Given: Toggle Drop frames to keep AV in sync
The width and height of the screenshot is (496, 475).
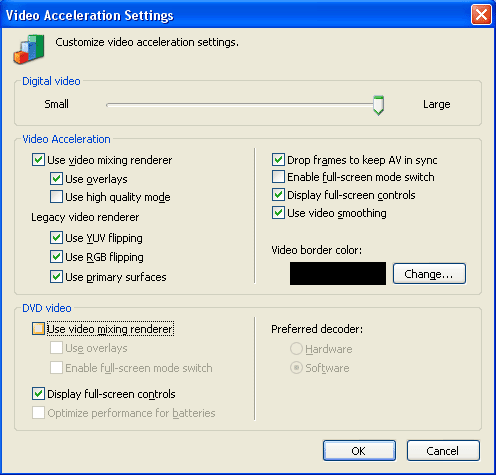Looking at the screenshot, I should 278,160.
